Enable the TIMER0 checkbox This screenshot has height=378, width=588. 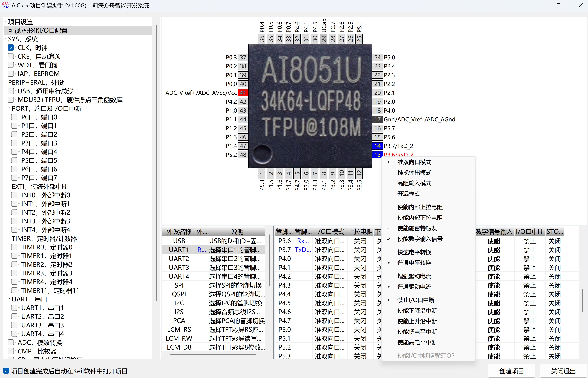pos(14,247)
